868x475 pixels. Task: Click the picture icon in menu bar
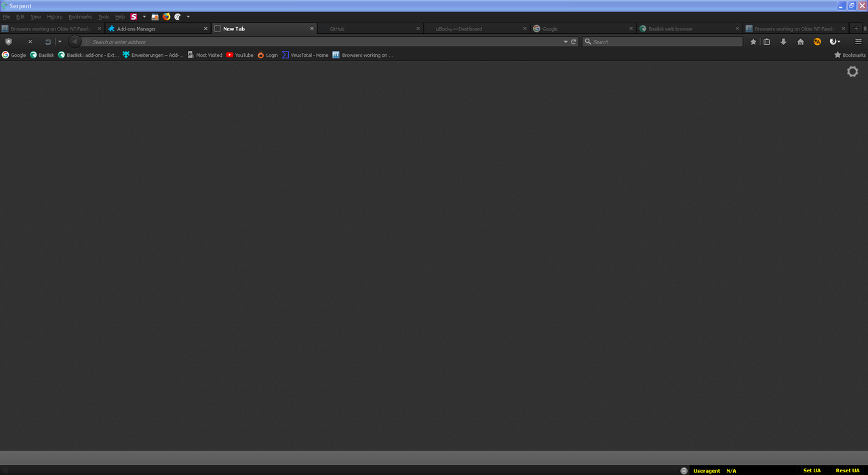pyautogui.click(x=155, y=17)
